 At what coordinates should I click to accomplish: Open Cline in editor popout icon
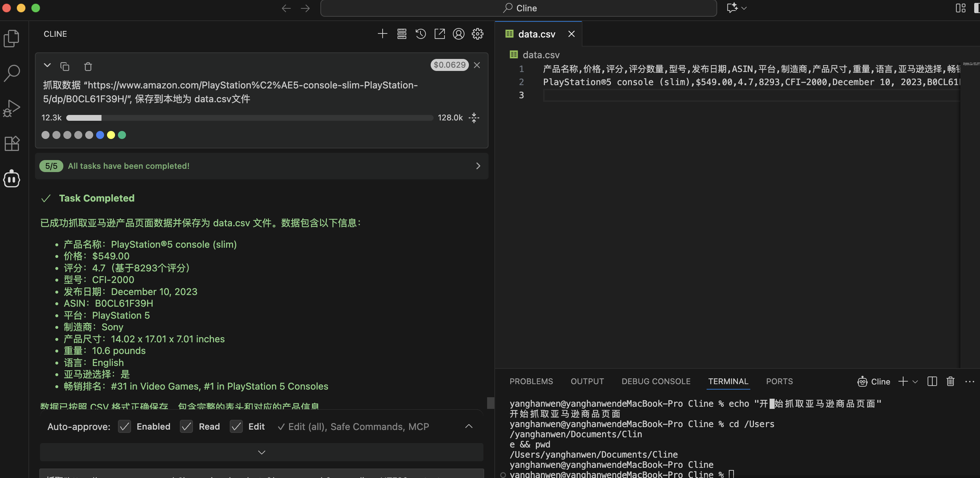click(x=440, y=34)
